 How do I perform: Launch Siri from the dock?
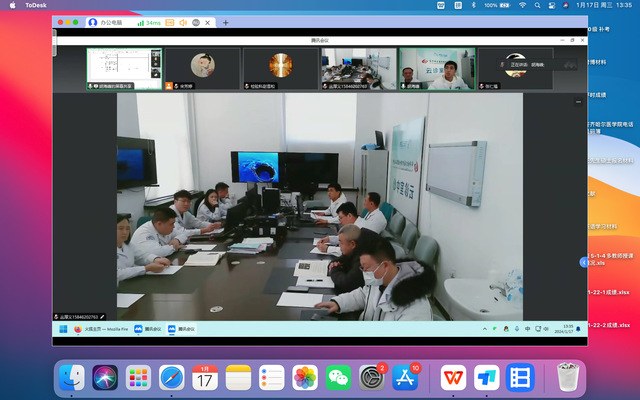[x=105, y=377]
